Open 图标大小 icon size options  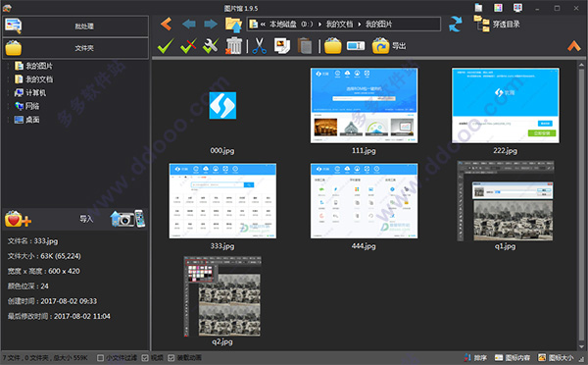pos(556,358)
